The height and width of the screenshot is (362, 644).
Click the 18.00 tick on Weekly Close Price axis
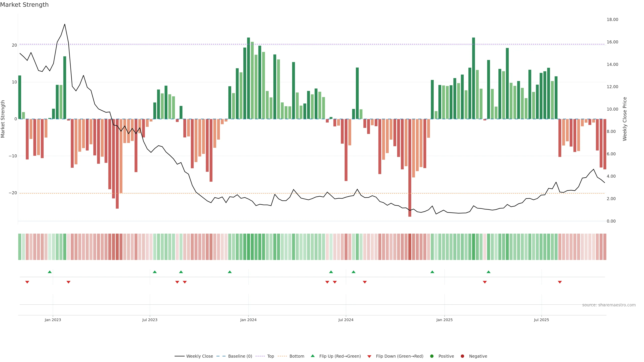point(612,19)
